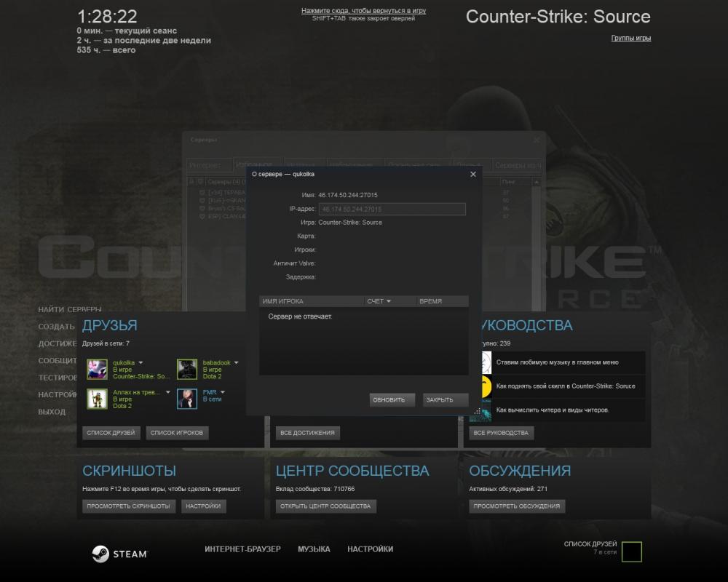
Task: Open ИНТЕРНЕТ-БРАУЗЕР in bottom bar
Action: [243, 549]
